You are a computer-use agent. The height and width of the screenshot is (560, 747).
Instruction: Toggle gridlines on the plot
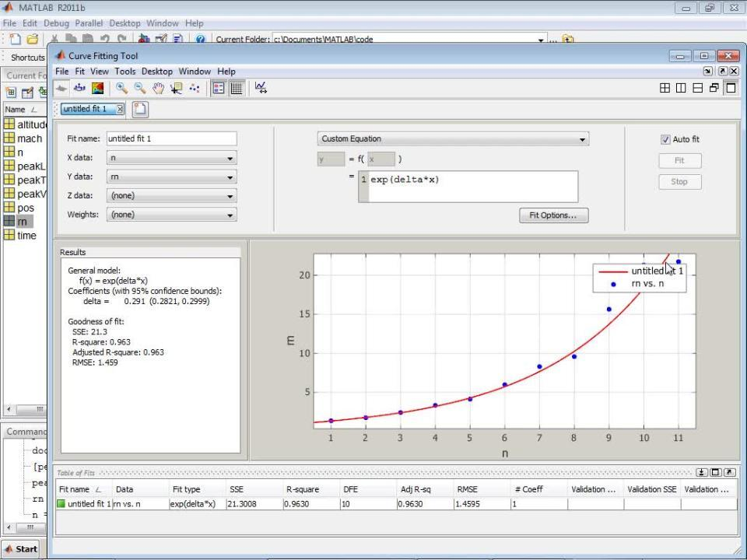pyautogui.click(x=237, y=88)
